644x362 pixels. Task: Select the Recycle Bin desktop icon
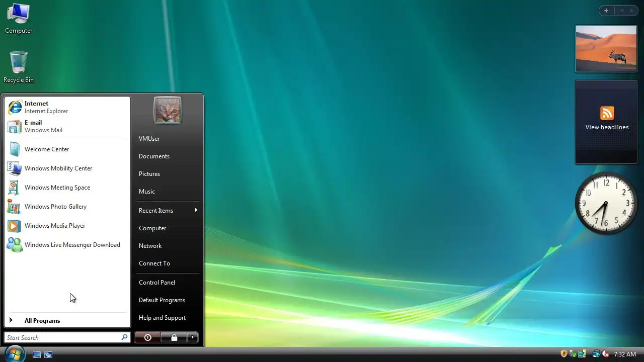19,67
